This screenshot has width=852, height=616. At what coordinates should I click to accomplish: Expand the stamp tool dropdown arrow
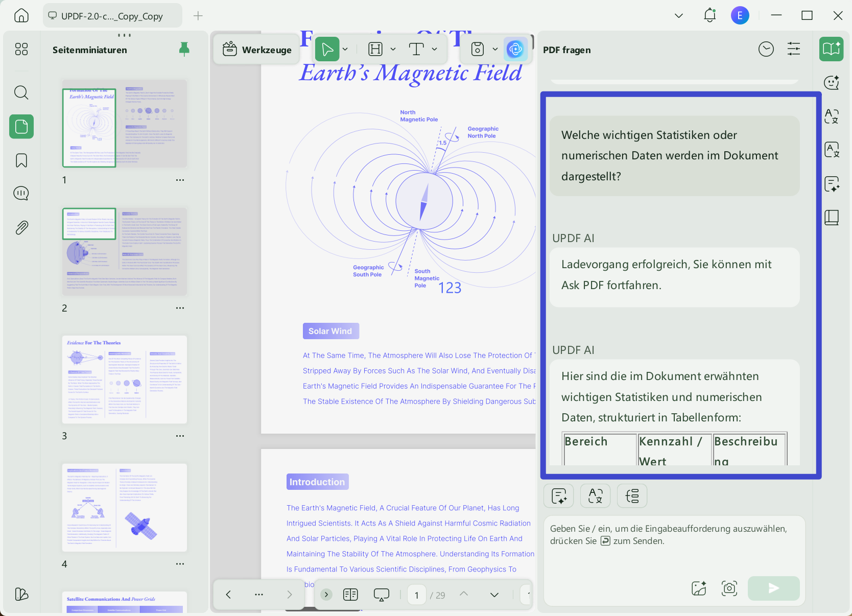point(495,49)
